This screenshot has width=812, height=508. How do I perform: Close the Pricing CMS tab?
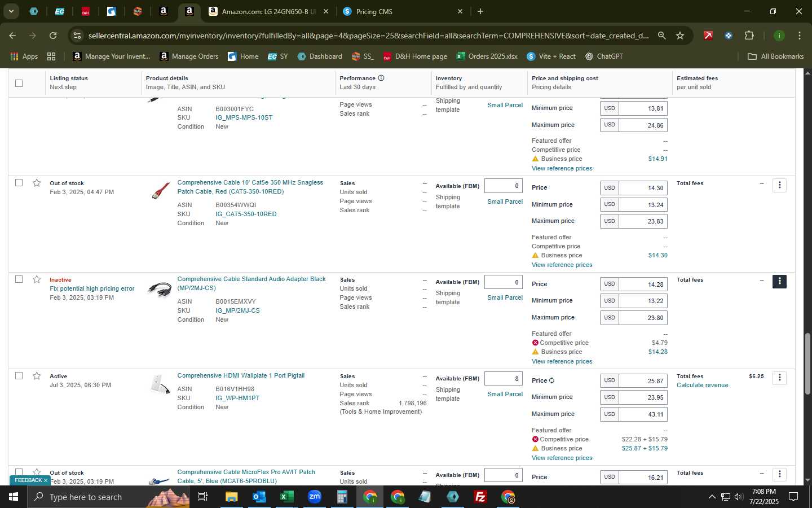tap(460, 11)
